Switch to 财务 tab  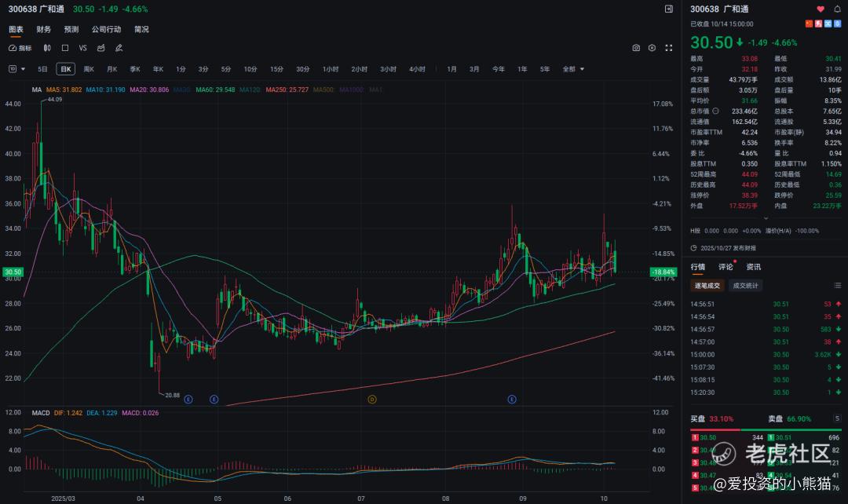[x=43, y=29]
